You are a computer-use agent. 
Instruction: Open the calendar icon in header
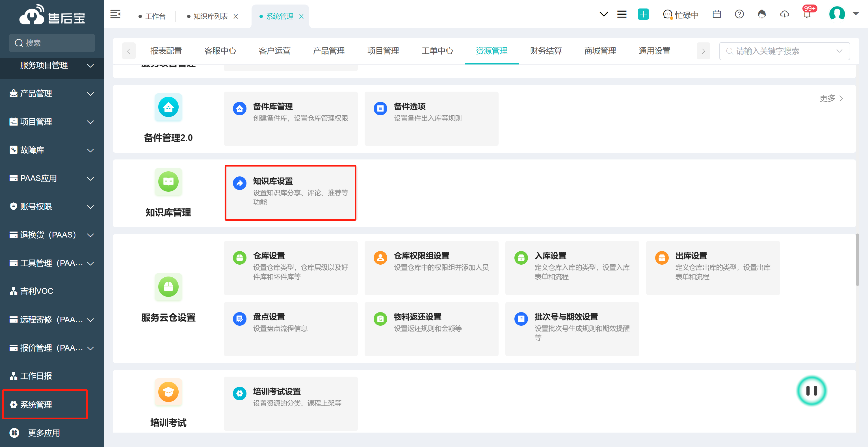coord(717,14)
